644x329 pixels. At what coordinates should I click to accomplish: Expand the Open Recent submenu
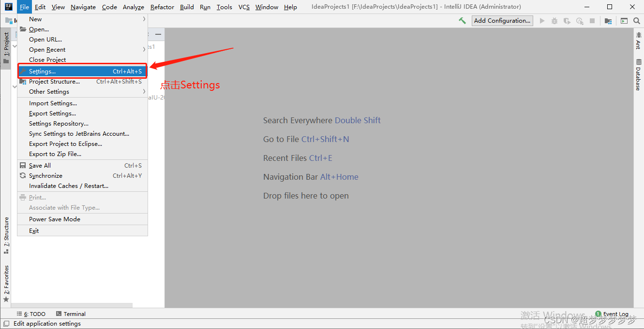[82, 50]
